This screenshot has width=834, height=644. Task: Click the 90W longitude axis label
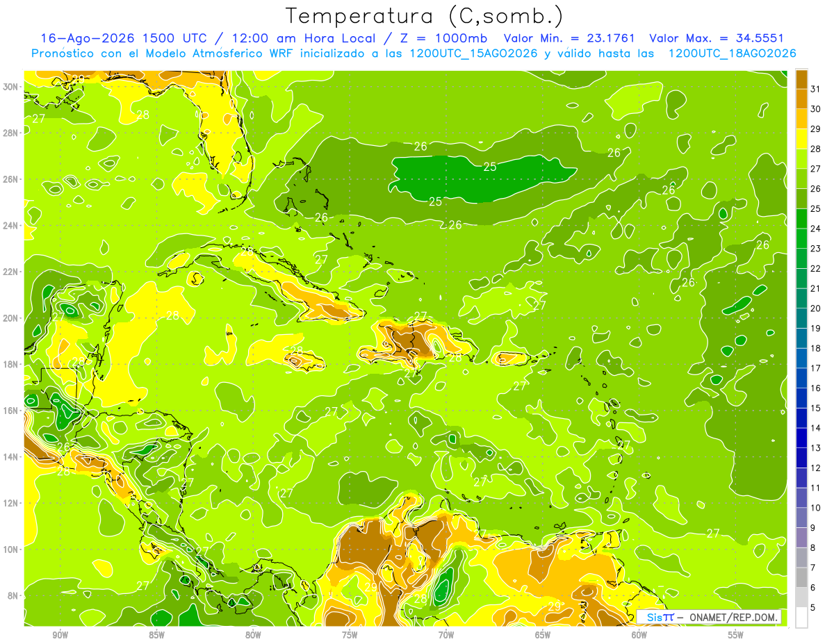[60, 635]
